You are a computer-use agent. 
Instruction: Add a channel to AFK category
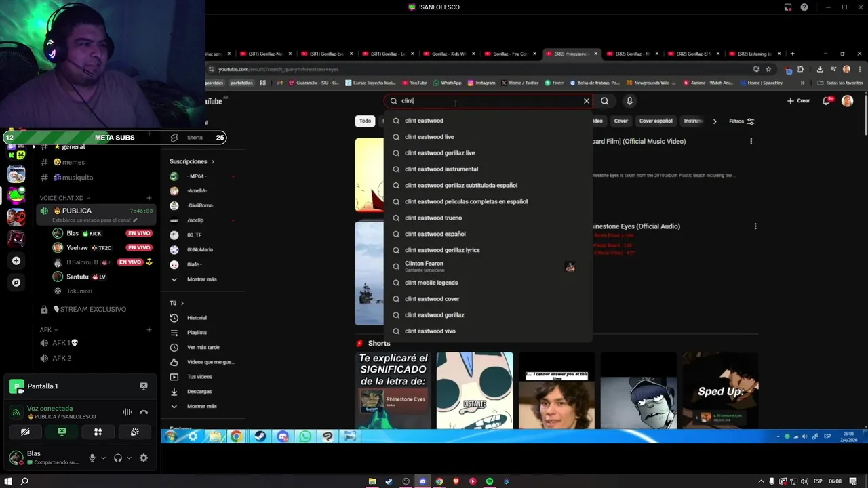[x=149, y=330]
